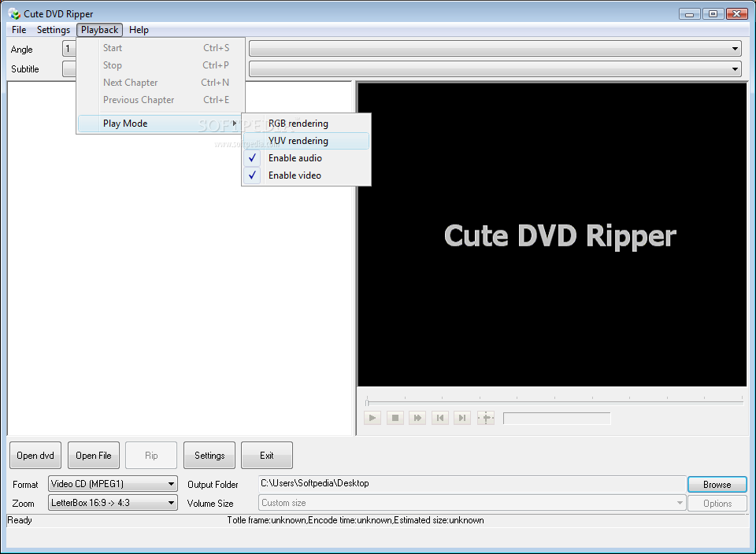The width and height of the screenshot is (756, 554).
Task: Click the Rip button
Action: (x=151, y=456)
